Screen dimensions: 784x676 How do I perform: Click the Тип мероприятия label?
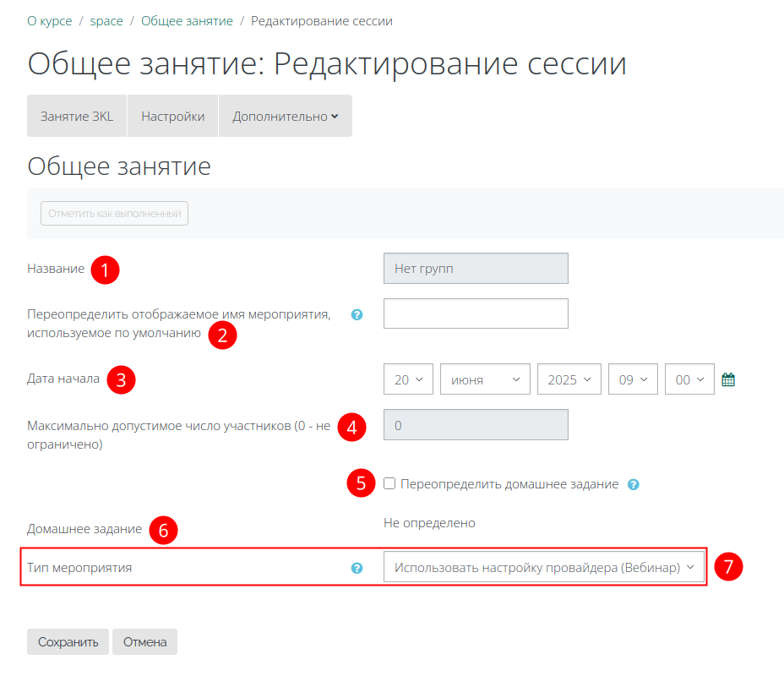[x=79, y=568]
